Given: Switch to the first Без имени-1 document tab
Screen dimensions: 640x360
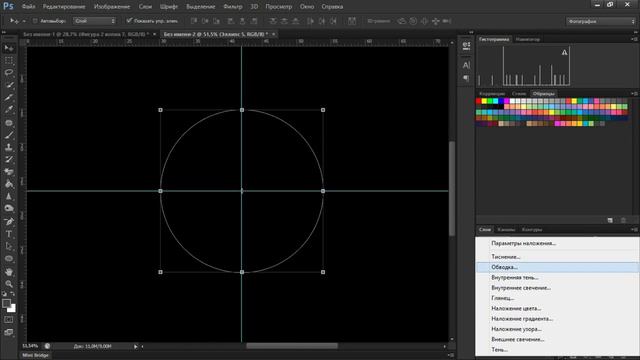Looking at the screenshot, I should tap(86, 34).
